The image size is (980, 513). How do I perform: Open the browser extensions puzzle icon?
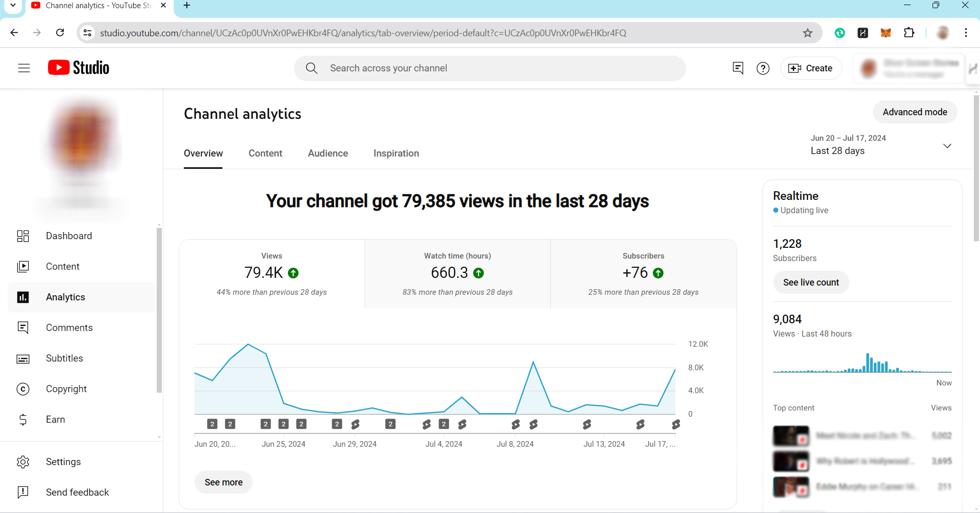[909, 33]
